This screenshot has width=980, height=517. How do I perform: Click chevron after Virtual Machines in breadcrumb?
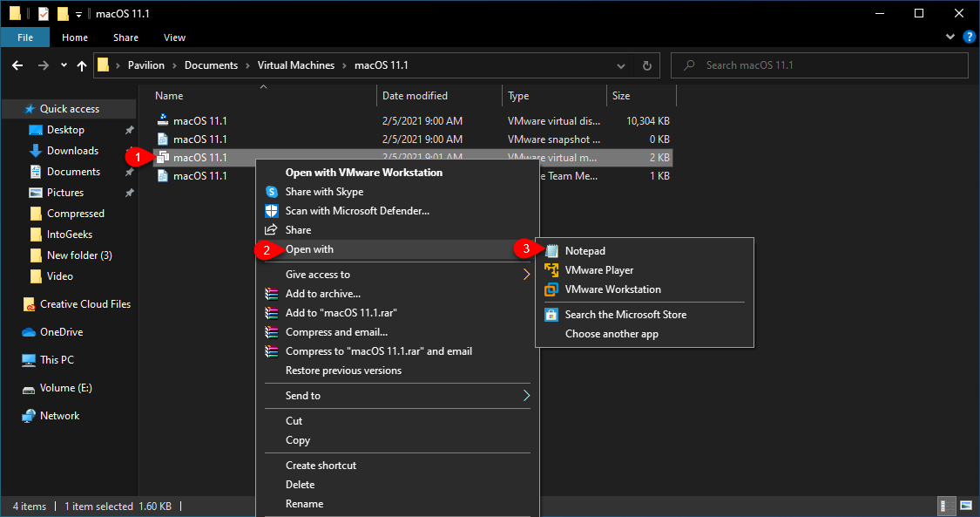click(x=344, y=65)
